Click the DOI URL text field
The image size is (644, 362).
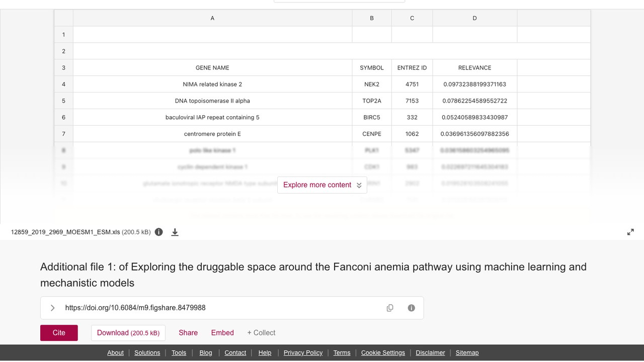pos(232,308)
